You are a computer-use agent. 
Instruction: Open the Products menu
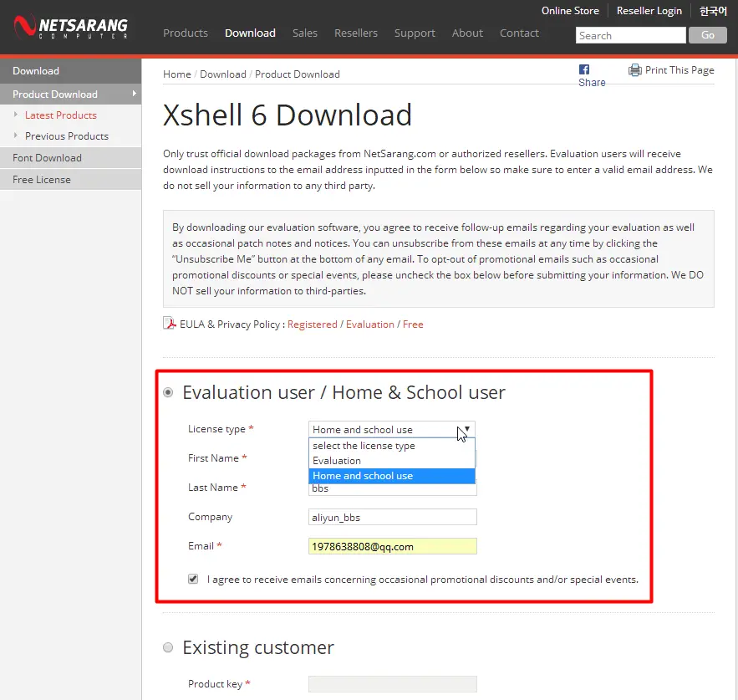[x=186, y=33]
